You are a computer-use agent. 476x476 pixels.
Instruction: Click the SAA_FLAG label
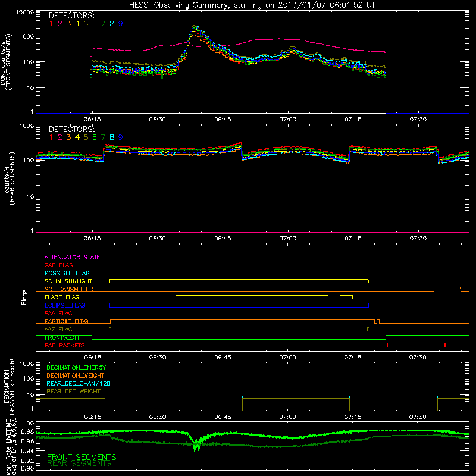pyautogui.click(x=58, y=313)
